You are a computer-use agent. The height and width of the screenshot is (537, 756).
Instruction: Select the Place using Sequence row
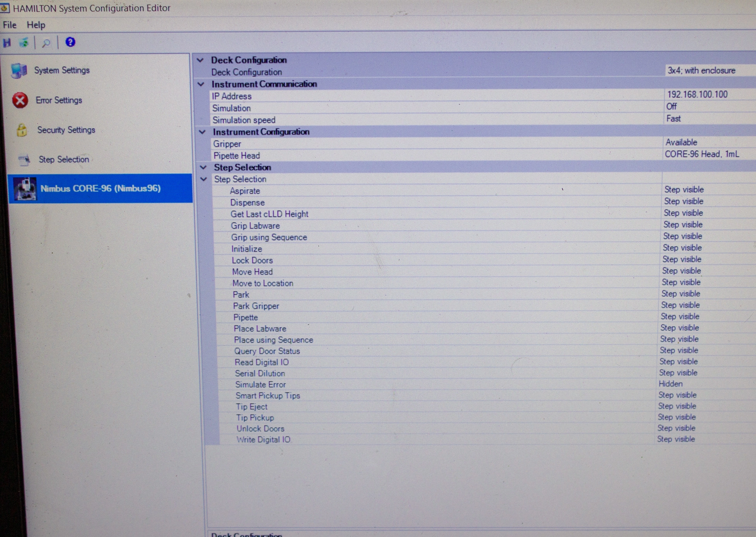(x=274, y=340)
